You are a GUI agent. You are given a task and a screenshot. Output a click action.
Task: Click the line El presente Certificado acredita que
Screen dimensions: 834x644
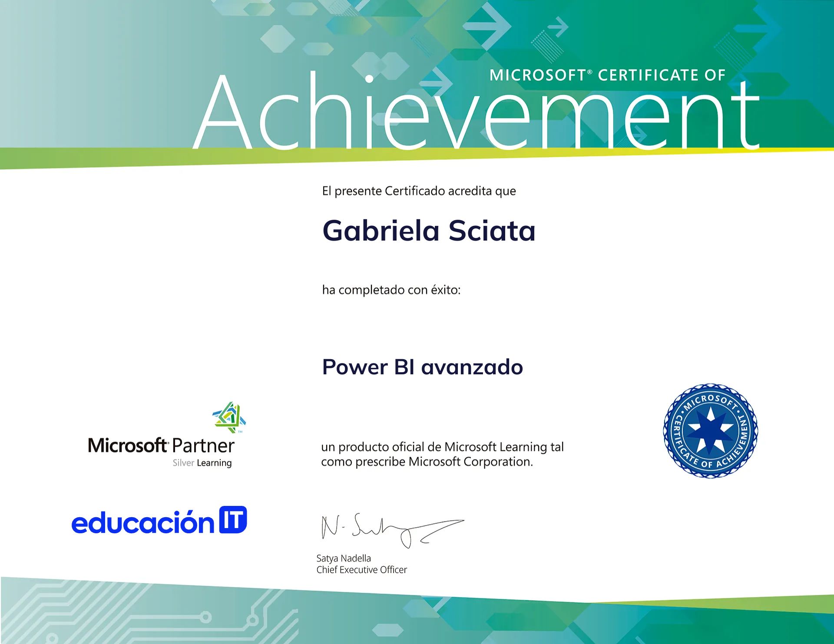click(x=419, y=191)
